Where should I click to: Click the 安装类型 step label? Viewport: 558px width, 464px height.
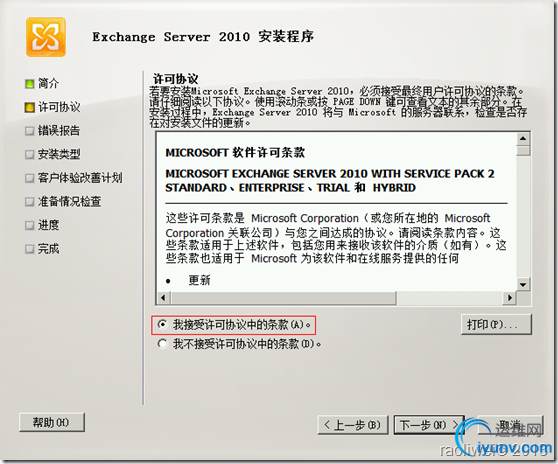tap(59, 154)
